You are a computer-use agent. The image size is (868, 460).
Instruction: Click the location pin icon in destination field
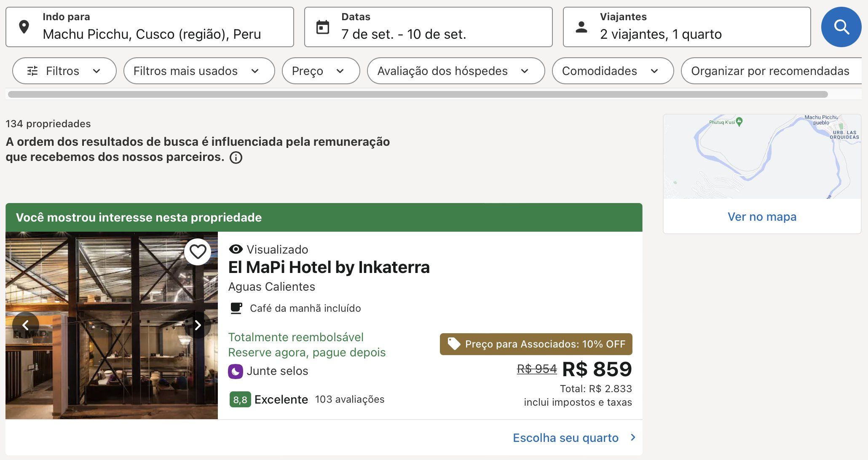(24, 27)
